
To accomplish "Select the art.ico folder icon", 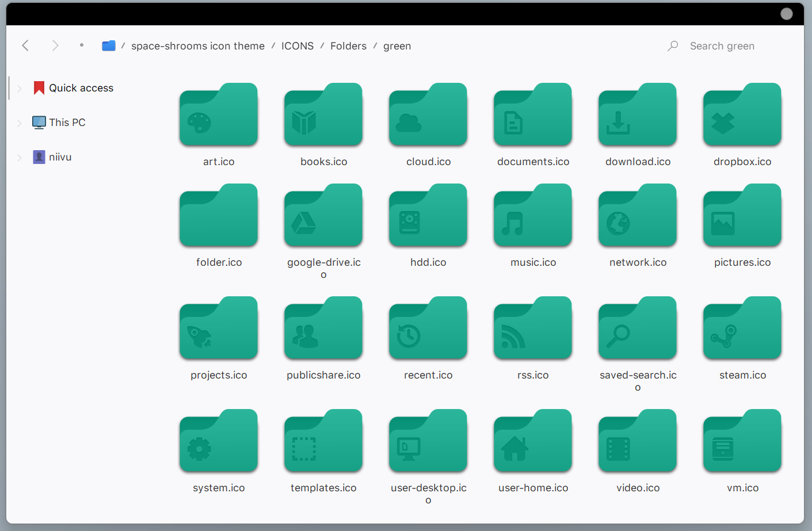I will (219, 114).
